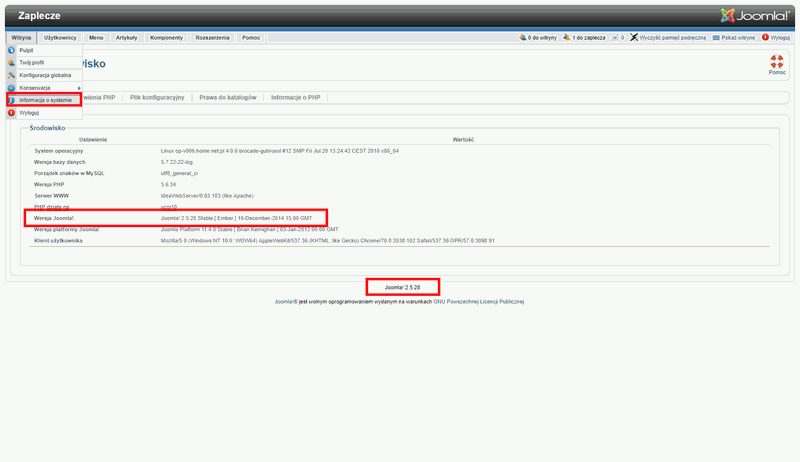
Task: Click the messages counter icon showing 0
Action: [x=615, y=38]
